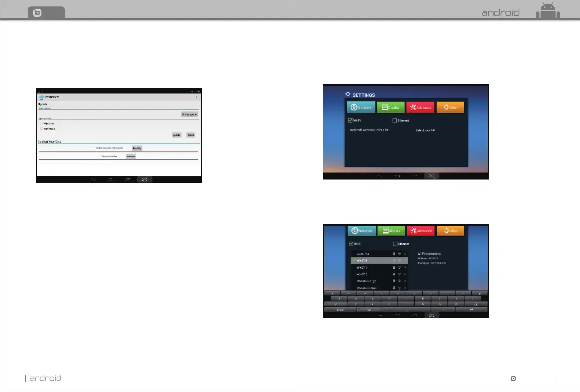The height and width of the screenshot is (392, 580).
Task: Tap Select button in OTA screen
Action: point(191,135)
